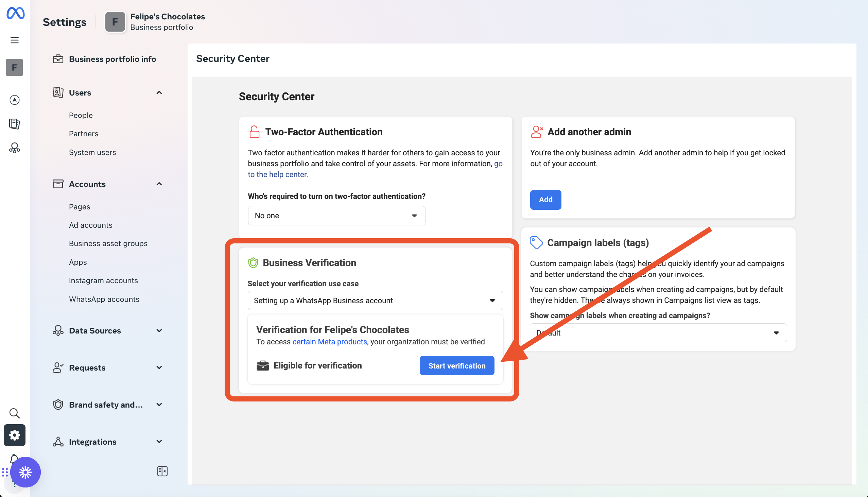The image size is (868, 497).
Task: Click the 'Felipe's Chocolates' portfolio name
Action: (168, 17)
